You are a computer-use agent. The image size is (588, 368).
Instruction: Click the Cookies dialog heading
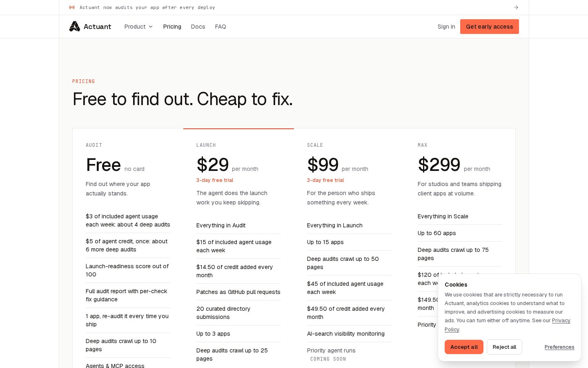[456, 285]
